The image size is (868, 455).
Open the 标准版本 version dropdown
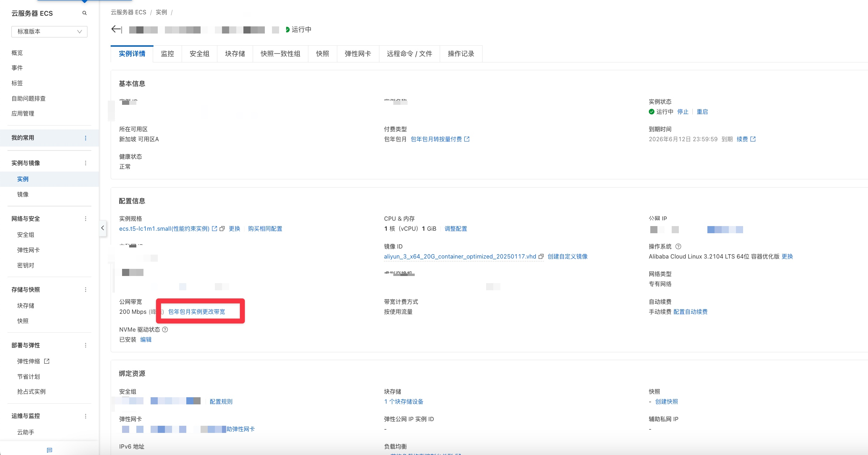(x=49, y=31)
